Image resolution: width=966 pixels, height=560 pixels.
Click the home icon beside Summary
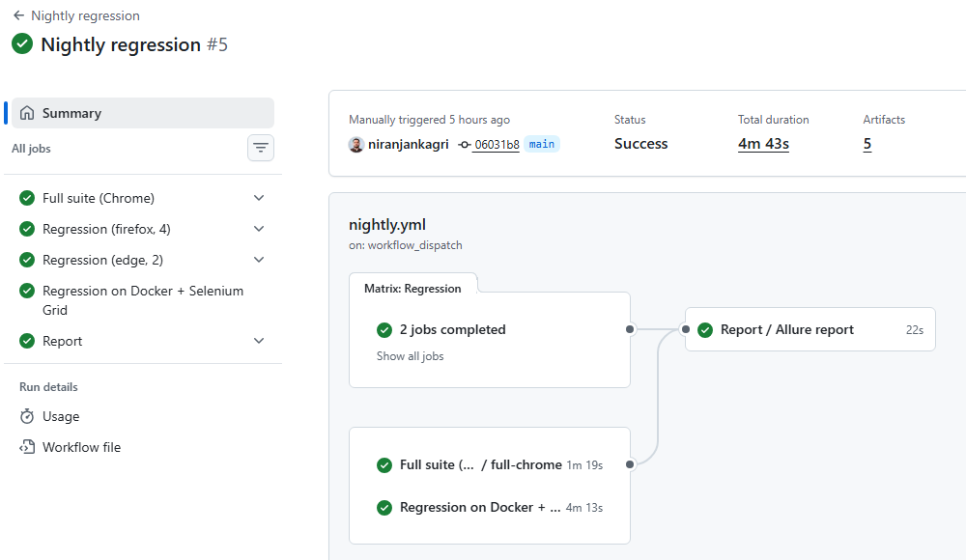27,113
